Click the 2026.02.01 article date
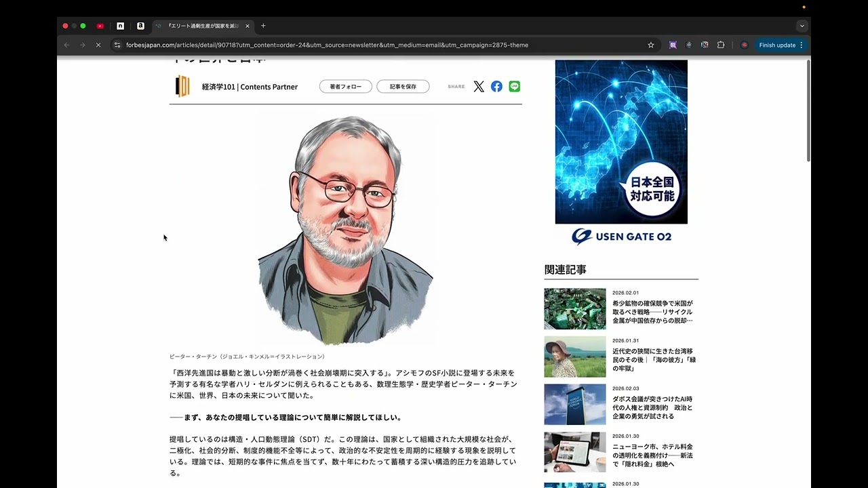Image resolution: width=868 pixels, height=488 pixels. tap(625, 293)
